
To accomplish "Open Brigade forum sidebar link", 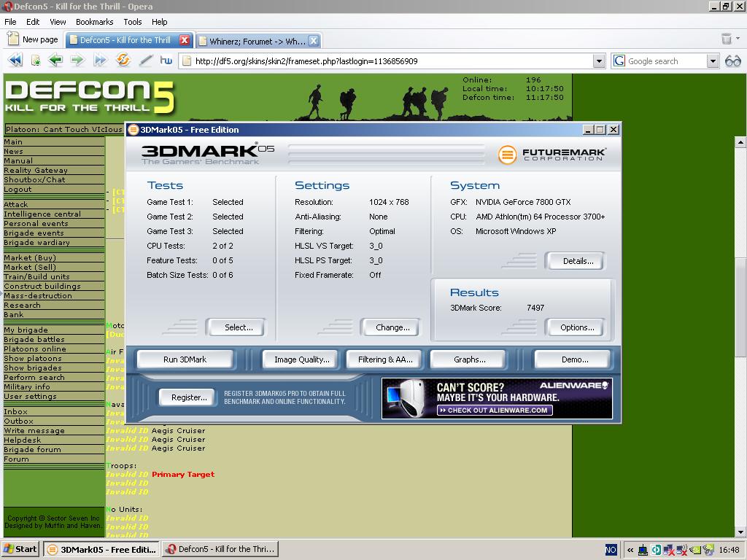I will (32, 449).
